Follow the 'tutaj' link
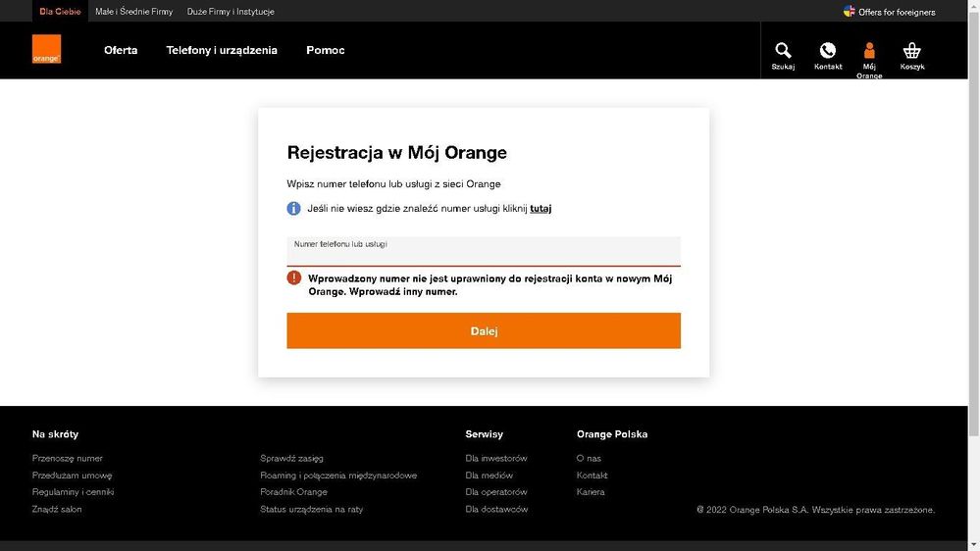The image size is (980, 551). click(x=541, y=209)
